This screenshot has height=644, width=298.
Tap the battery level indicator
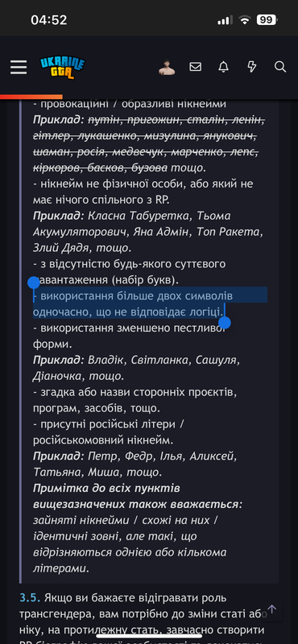tap(267, 19)
